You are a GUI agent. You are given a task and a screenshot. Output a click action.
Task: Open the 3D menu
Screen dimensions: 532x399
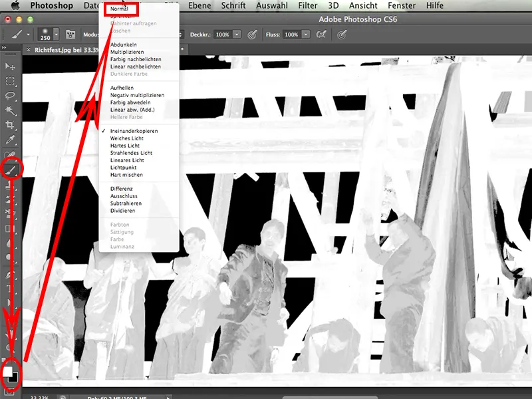click(334, 5)
